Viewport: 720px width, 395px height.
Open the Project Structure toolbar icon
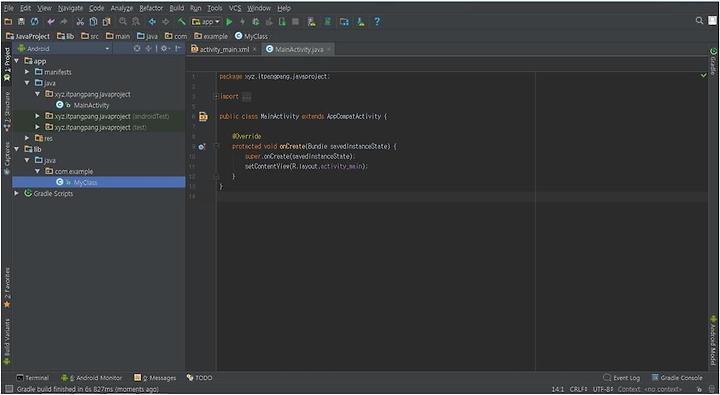click(x=344, y=22)
